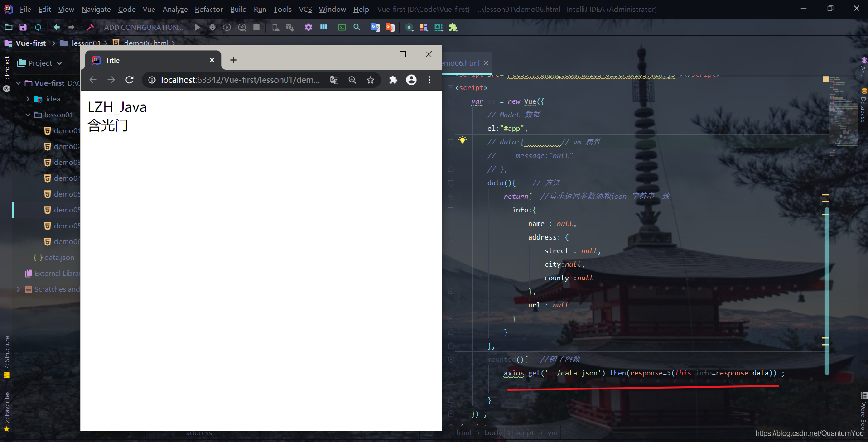868x442 pixels.
Task: Click the browser Reload button
Action: click(x=130, y=80)
